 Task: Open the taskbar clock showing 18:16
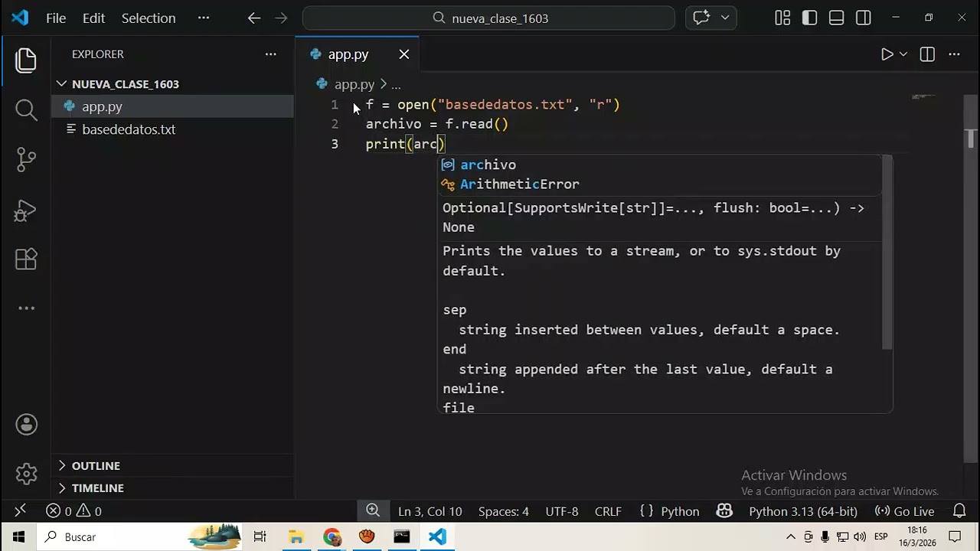tap(916, 537)
